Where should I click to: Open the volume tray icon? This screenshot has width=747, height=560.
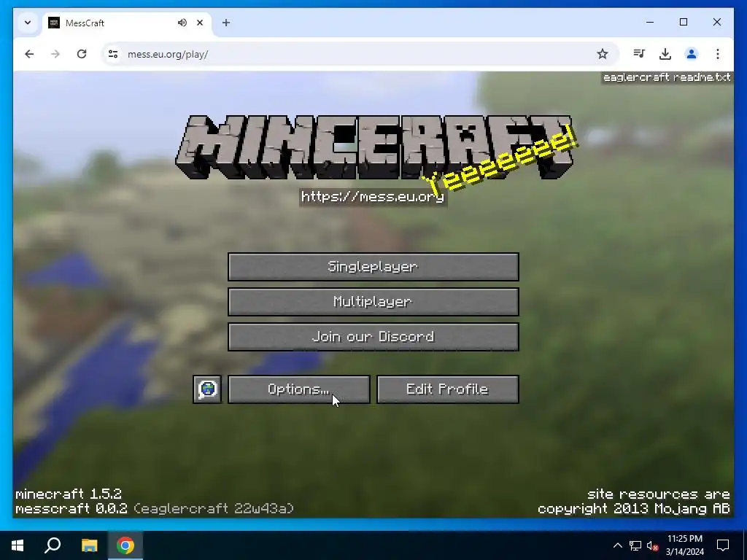[x=653, y=545]
